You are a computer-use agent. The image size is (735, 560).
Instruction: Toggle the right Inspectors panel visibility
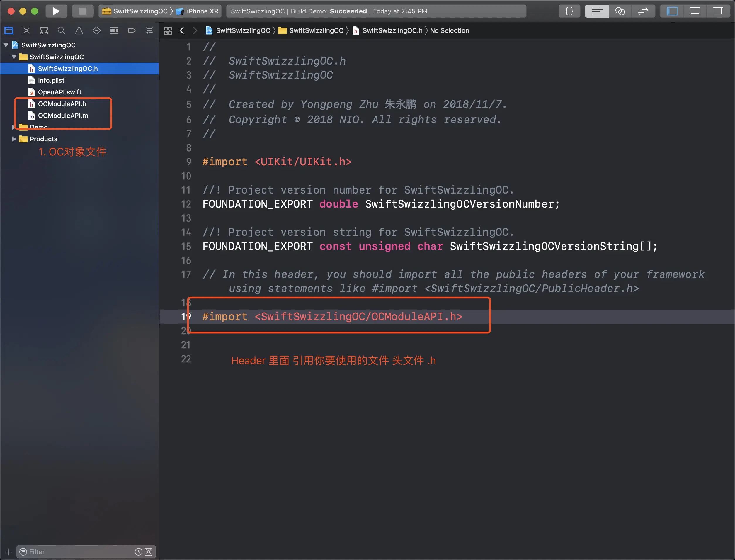pyautogui.click(x=718, y=11)
